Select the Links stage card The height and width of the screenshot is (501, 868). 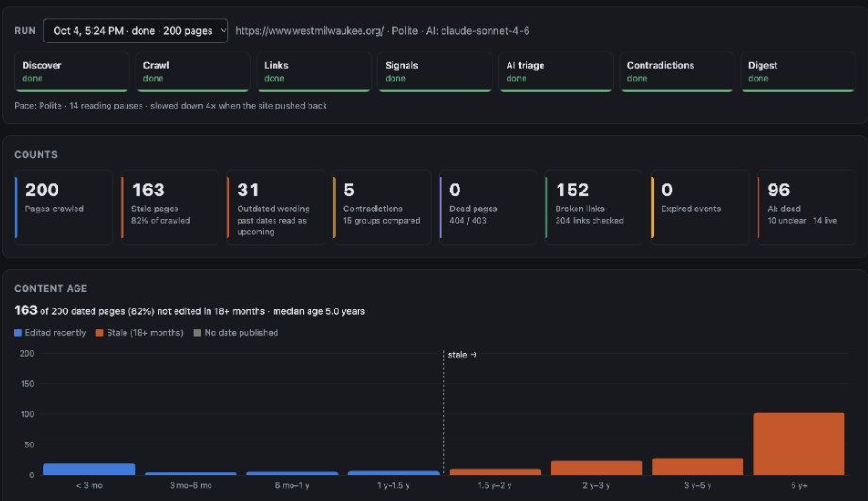click(314, 72)
